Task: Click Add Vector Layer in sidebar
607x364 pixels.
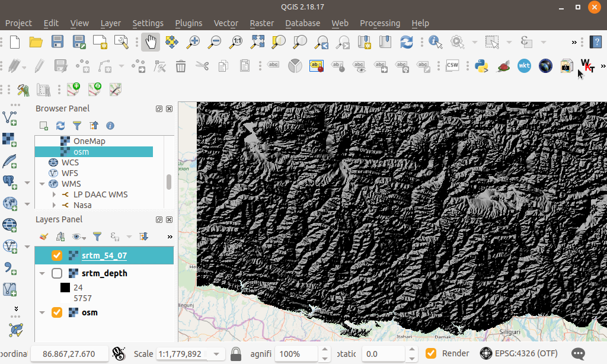Action: click(9, 118)
